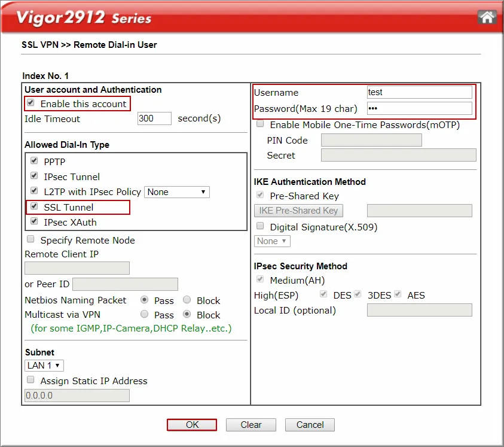Open the L2TP IPsec Policy dropdown

177,192
